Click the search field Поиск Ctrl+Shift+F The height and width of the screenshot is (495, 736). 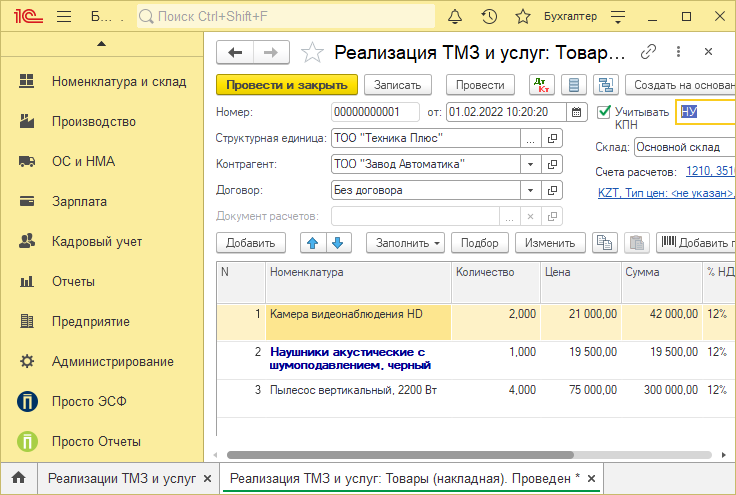(286, 16)
